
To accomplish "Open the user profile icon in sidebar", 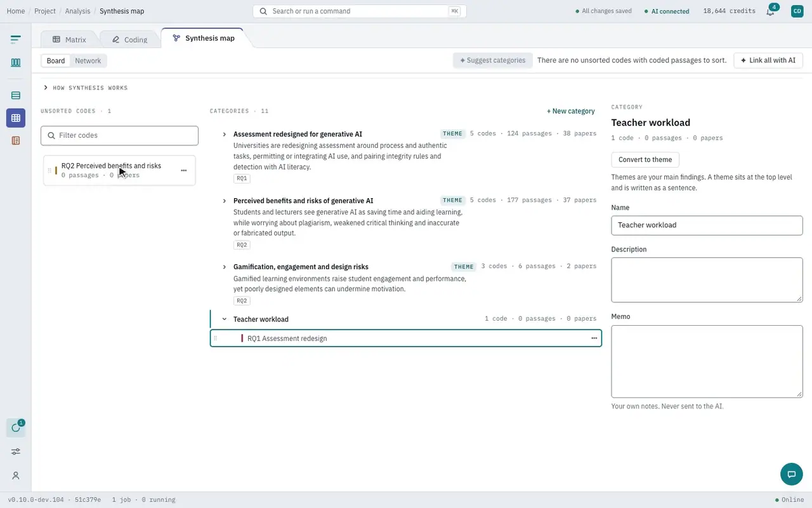I will coord(16,476).
